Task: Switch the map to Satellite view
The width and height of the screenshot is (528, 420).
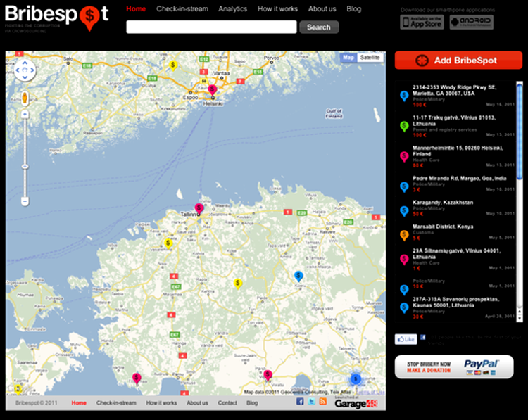Action: click(370, 58)
